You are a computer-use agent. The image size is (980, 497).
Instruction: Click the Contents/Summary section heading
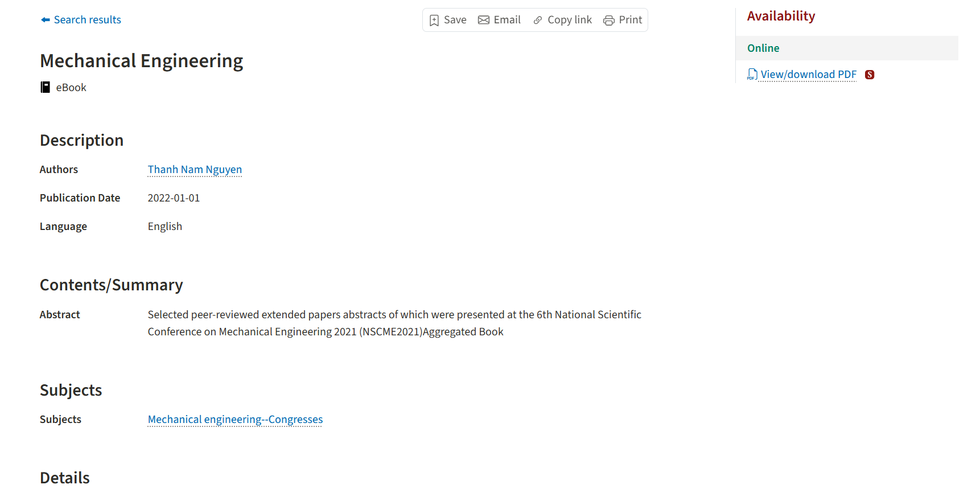112,285
